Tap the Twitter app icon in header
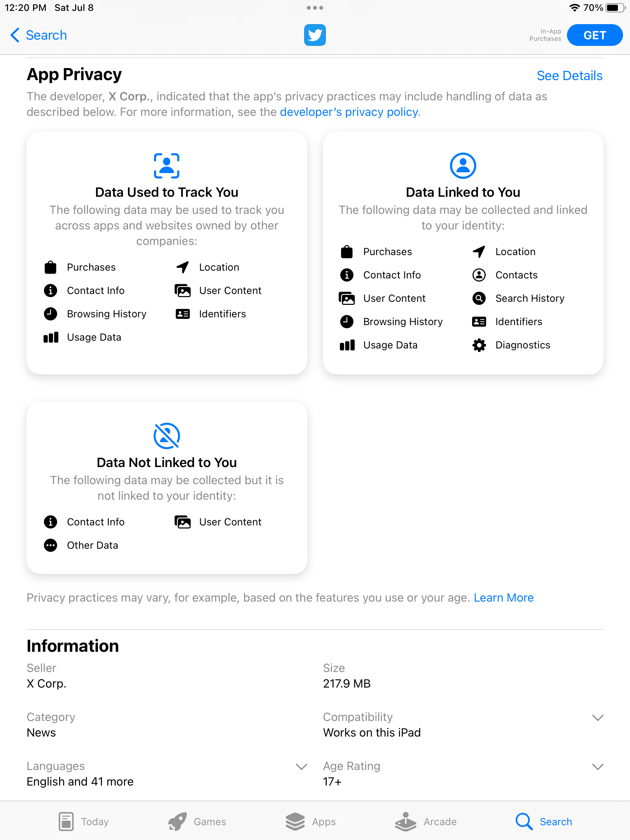The width and height of the screenshot is (630, 840). pyautogui.click(x=315, y=35)
